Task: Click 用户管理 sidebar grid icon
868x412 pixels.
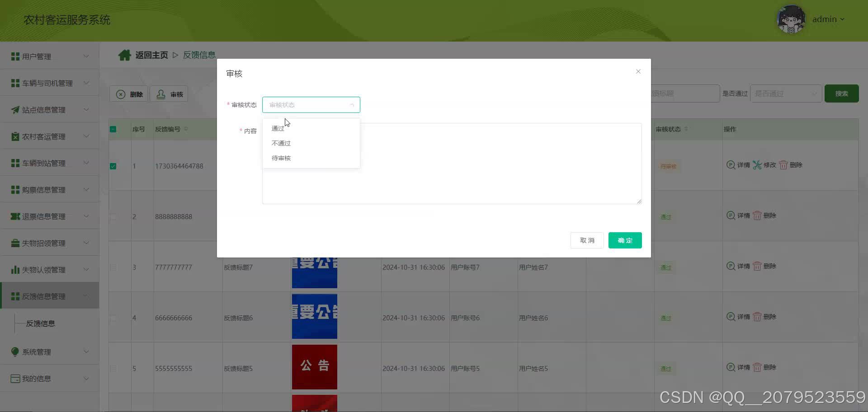Action: [15, 56]
